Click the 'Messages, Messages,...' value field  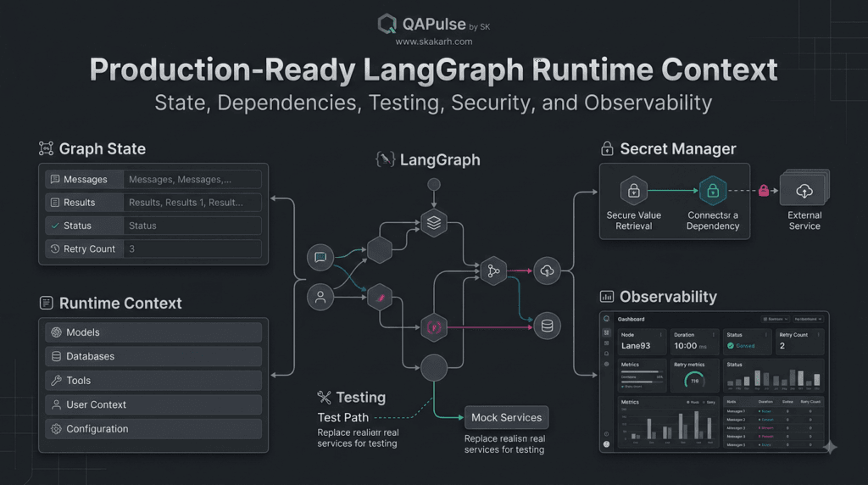coord(192,180)
